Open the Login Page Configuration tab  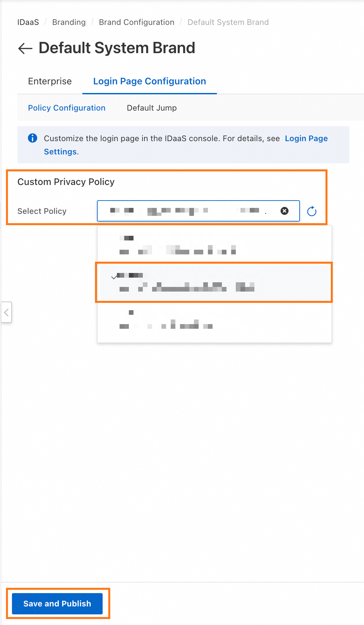point(149,81)
